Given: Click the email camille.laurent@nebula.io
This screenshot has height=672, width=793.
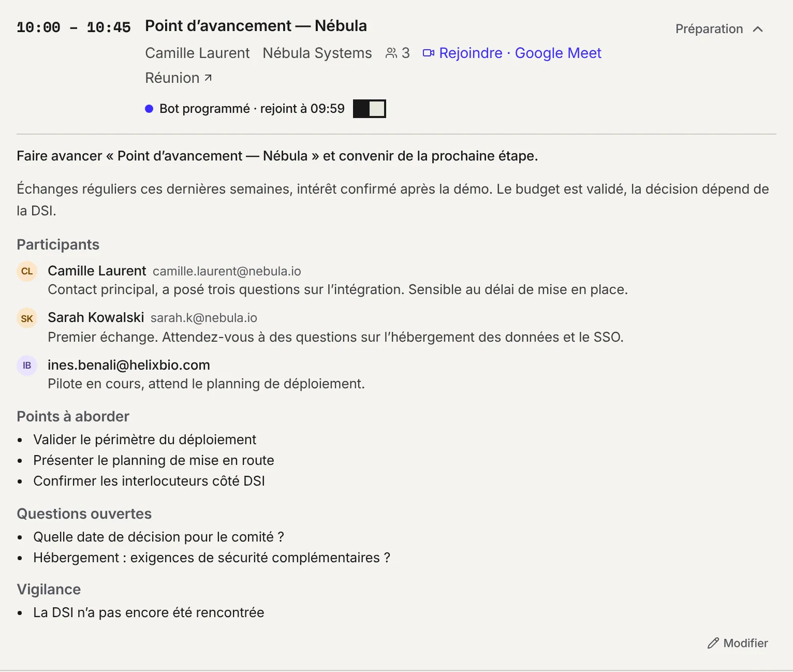Looking at the screenshot, I should pyautogui.click(x=227, y=271).
